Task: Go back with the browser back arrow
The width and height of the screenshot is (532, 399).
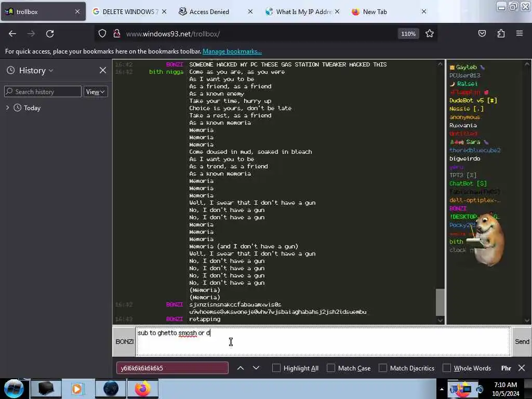Action: pyautogui.click(x=12, y=34)
